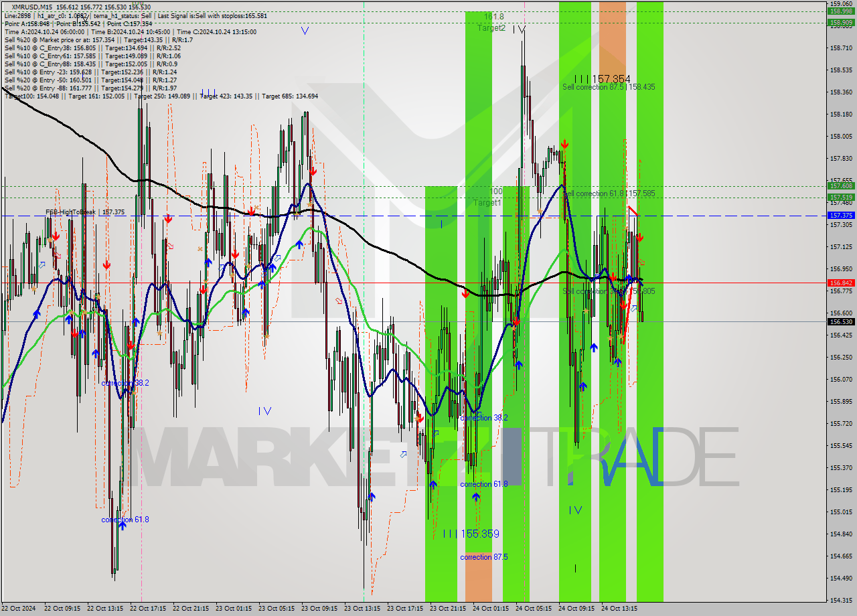Click the '23 Oct 01:15' time label

coord(234,609)
